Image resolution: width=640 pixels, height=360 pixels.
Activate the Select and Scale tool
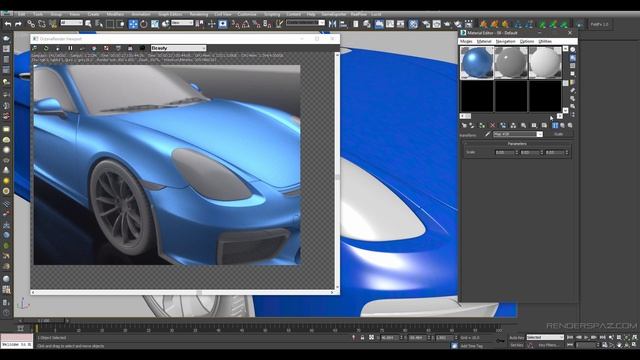coord(155,24)
